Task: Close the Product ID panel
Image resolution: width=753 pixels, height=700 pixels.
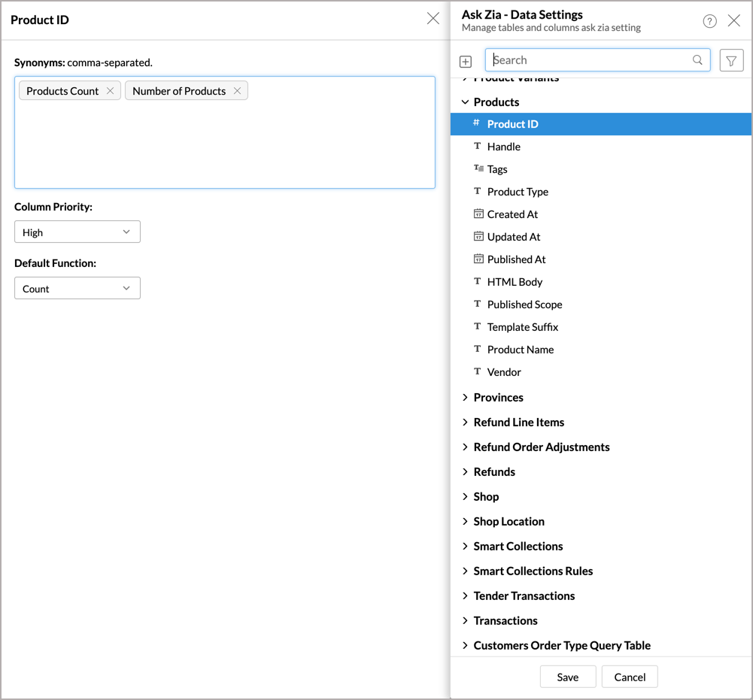Action: tap(433, 19)
